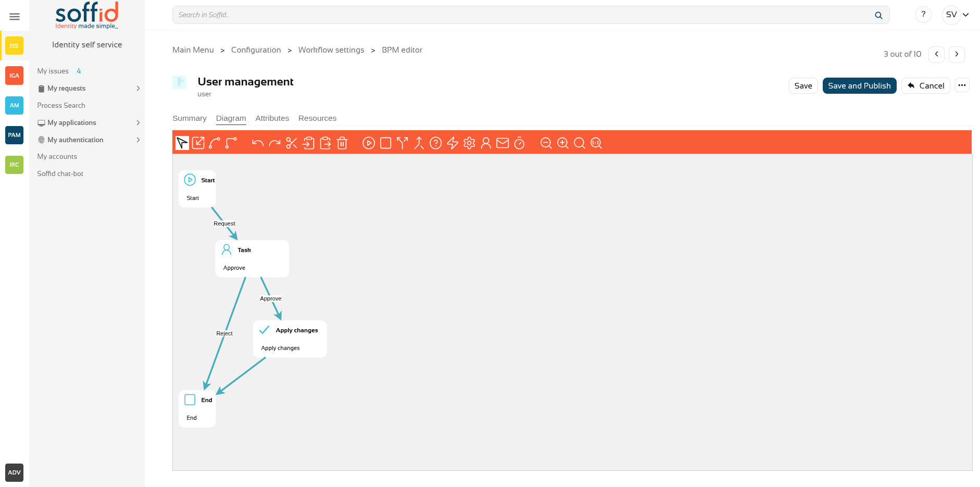Click Save and Publish button
This screenshot has height=487, width=980.
pyautogui.click(x=859, y=85)
